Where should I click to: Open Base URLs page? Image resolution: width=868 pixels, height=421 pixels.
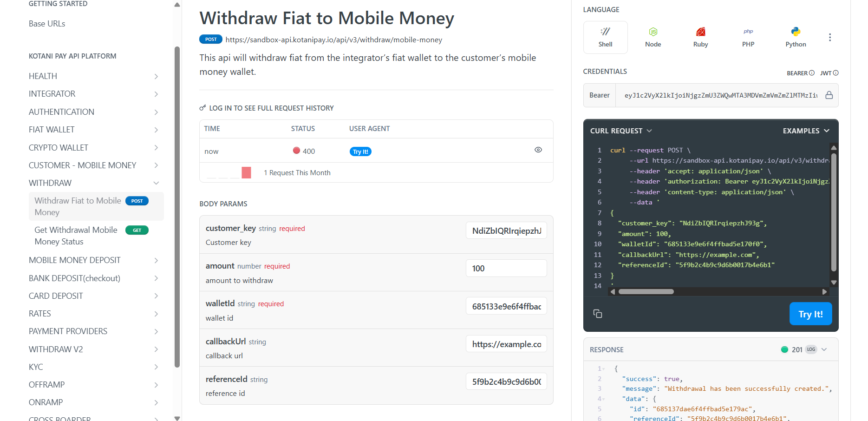coord(47,24)
